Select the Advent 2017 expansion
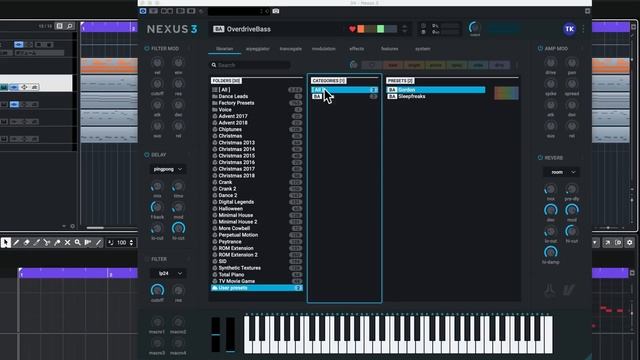 (257, 116)
